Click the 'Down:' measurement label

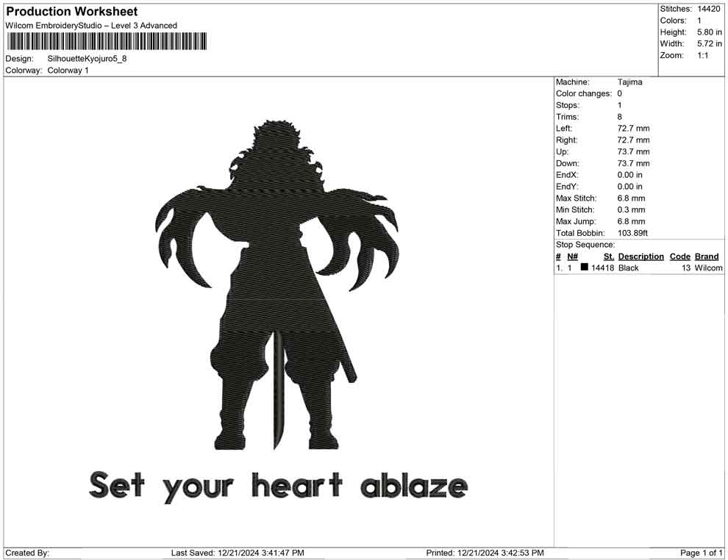pos(568,163)
